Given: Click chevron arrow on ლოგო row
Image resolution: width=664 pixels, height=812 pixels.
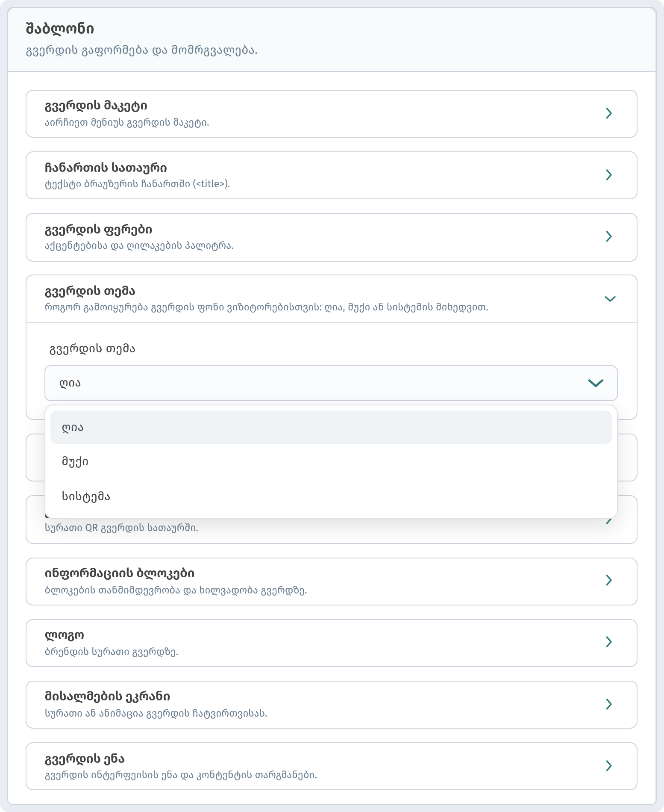Looking at the screenshot, I should (609, 642).
